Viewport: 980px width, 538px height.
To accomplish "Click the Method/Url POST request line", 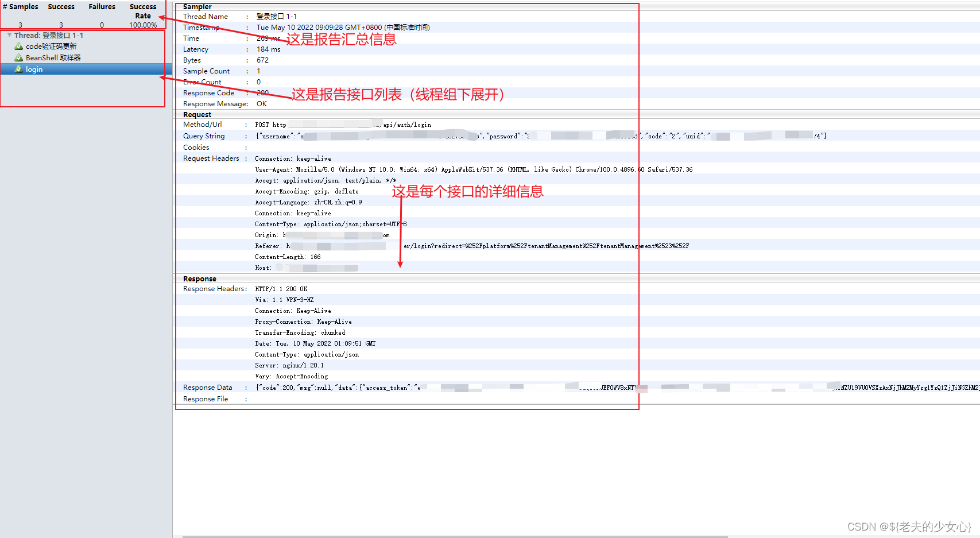I will point(343,125).
